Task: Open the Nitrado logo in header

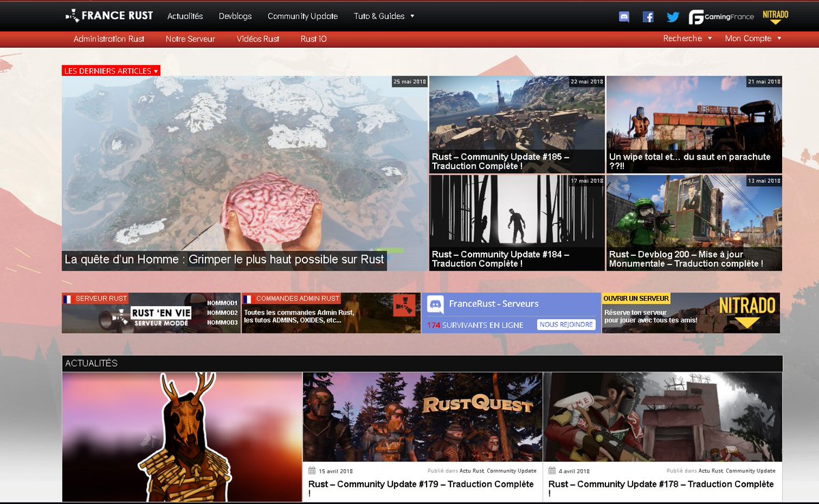Action: [x=775, y=16]
